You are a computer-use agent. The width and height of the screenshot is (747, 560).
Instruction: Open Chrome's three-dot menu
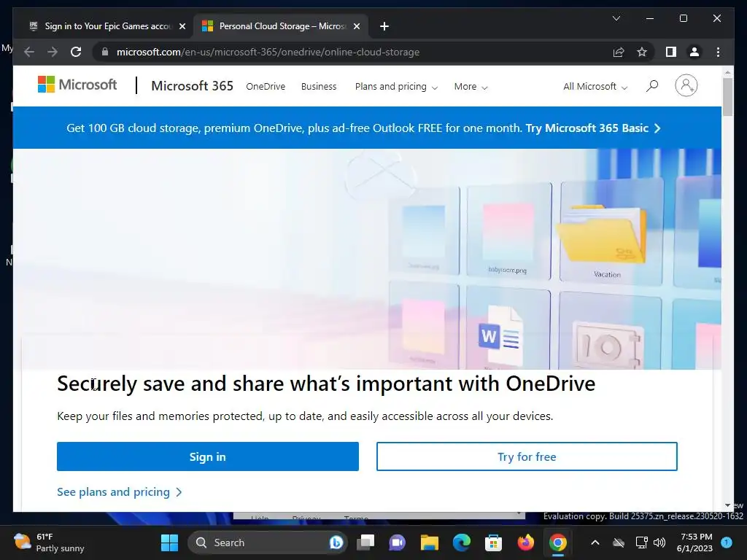pos(718,52)
